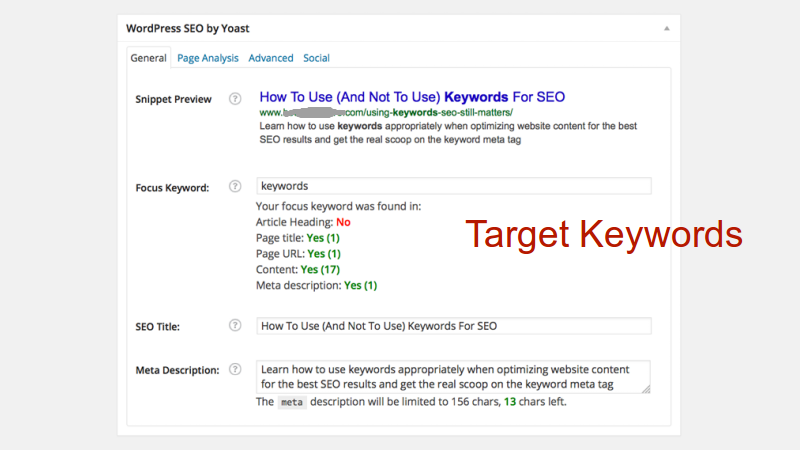Click the Snippet Preview label
This screenshot has height=450, width=800.
[173, 99]
